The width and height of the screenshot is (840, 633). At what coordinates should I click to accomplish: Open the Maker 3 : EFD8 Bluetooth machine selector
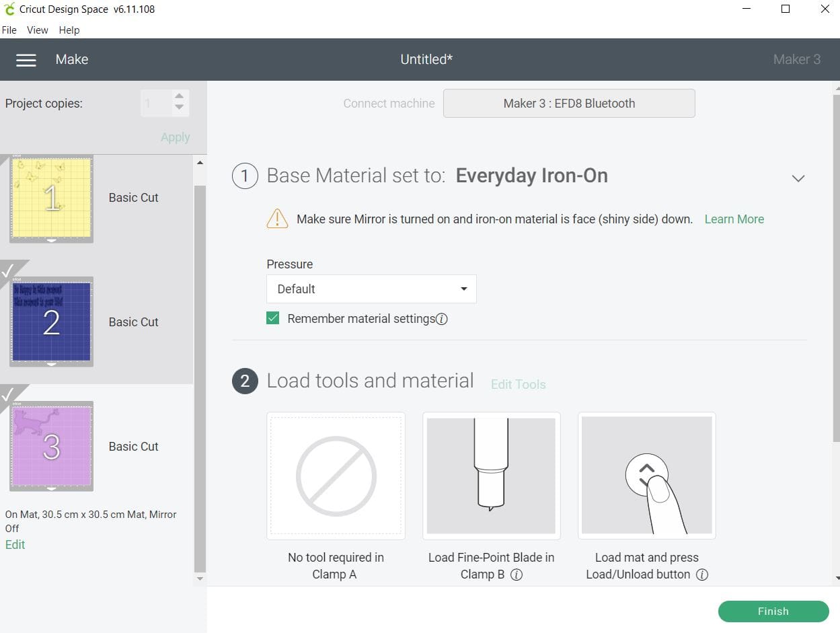pyautogui.click(x=569, y=104)
